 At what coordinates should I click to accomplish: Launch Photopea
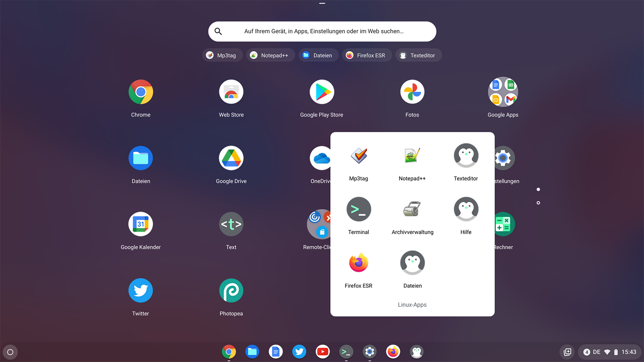point(231,290)
